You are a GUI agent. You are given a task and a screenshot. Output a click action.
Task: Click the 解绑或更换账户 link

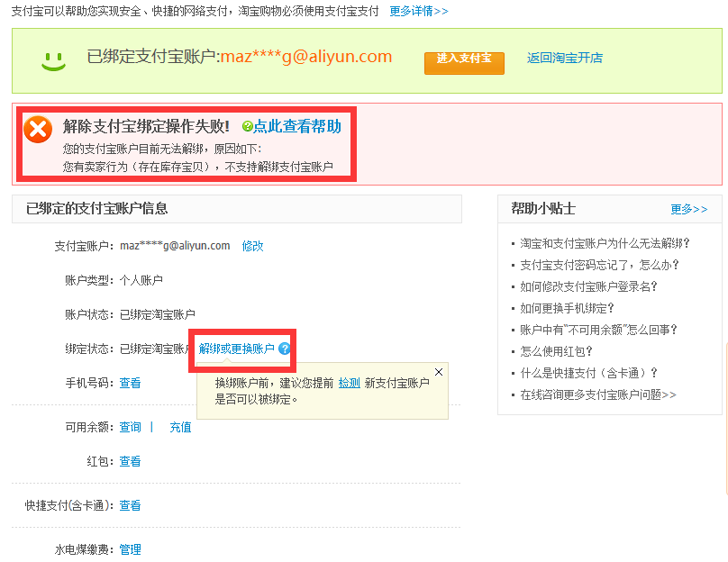237,349
